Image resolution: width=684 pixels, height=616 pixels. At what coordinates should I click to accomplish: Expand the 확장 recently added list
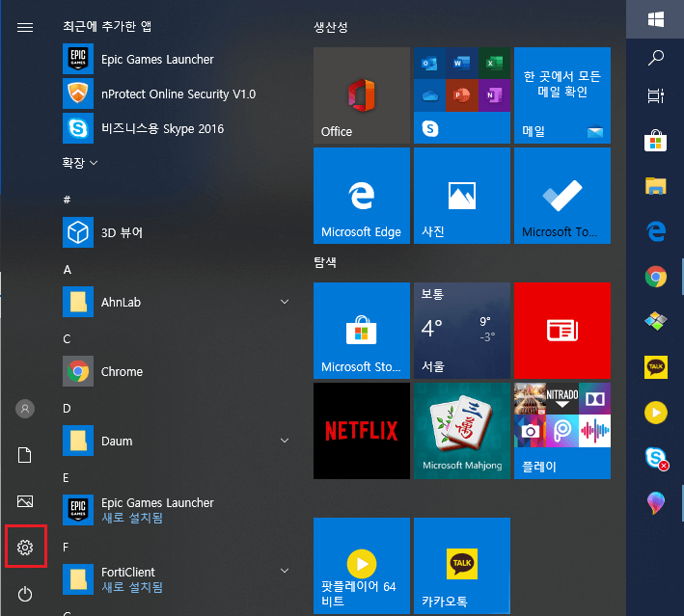(79, 163)
